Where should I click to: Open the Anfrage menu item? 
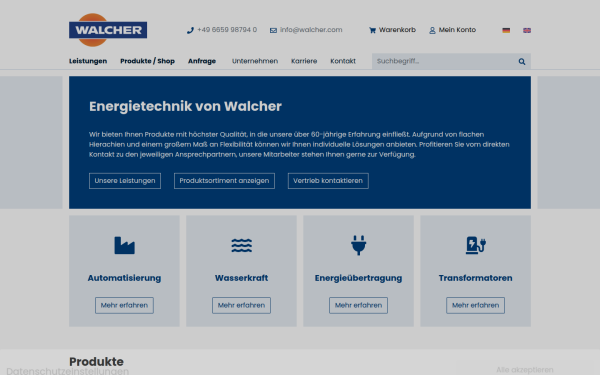(202, 61)
